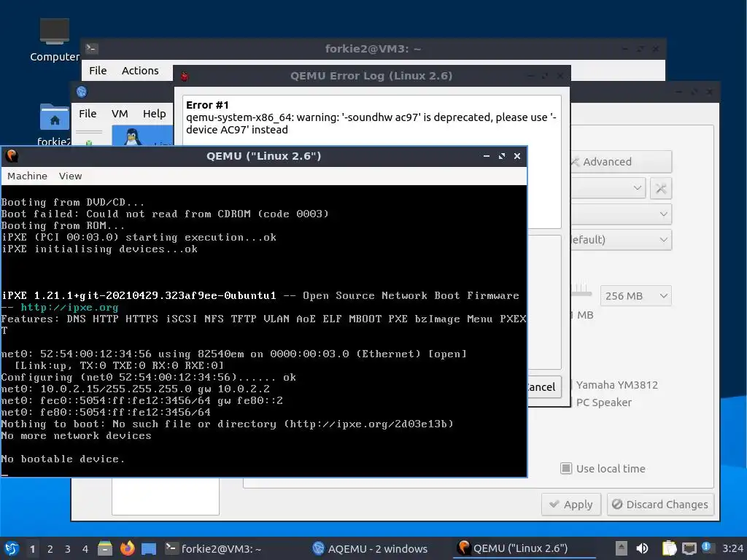Open the View menu in QEMU window
Screen dimensions: 747x560
coord(70,176)
